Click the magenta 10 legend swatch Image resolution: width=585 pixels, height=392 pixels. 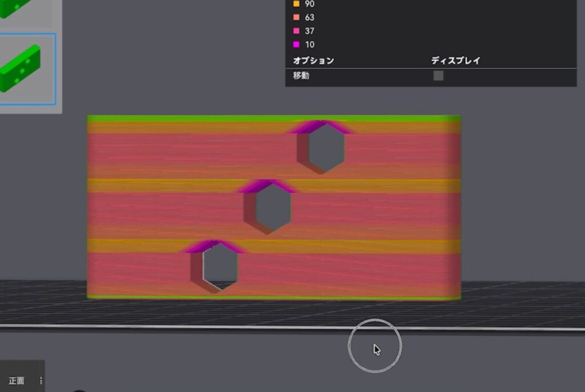tap(296, 45)
